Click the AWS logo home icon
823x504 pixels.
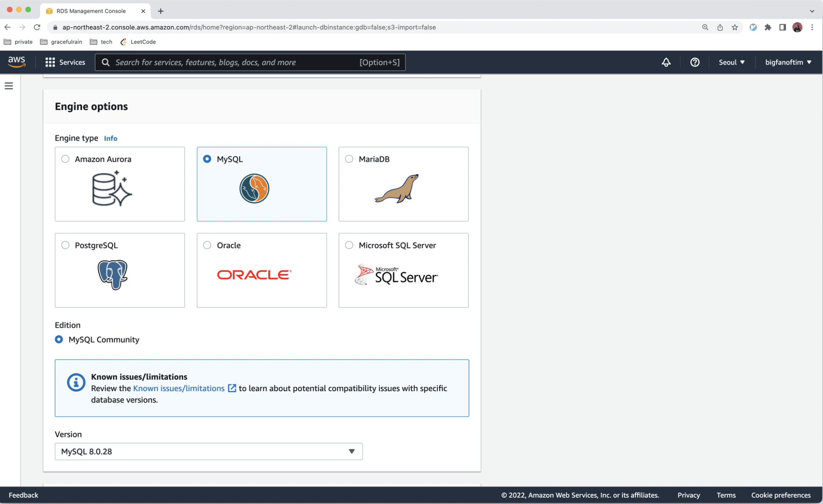tap(17, 62)
